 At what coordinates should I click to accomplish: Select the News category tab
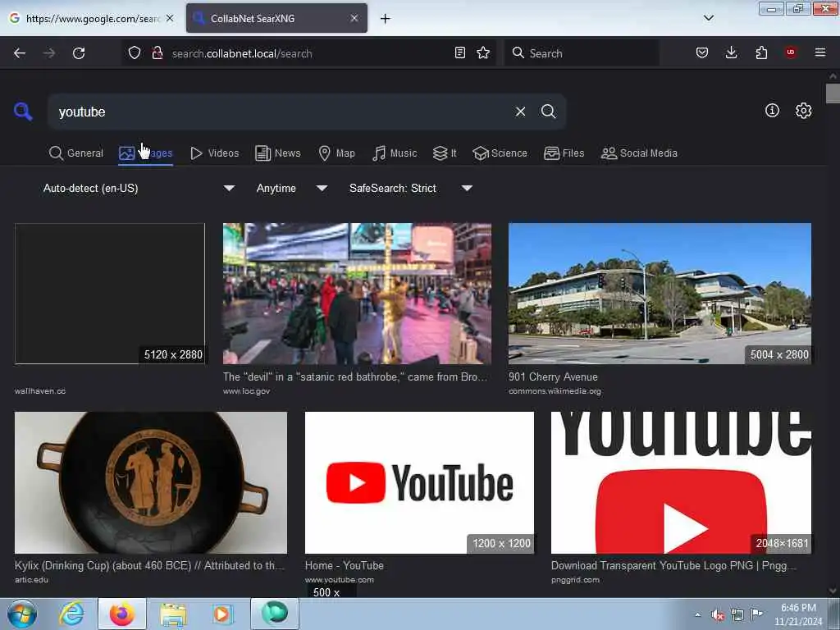(x=278, y=153)
